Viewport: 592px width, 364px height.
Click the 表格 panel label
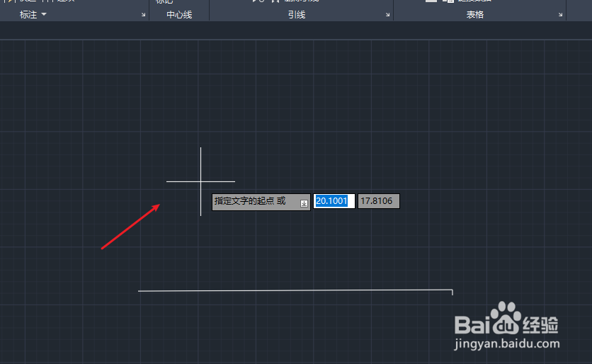click(475, 14)
